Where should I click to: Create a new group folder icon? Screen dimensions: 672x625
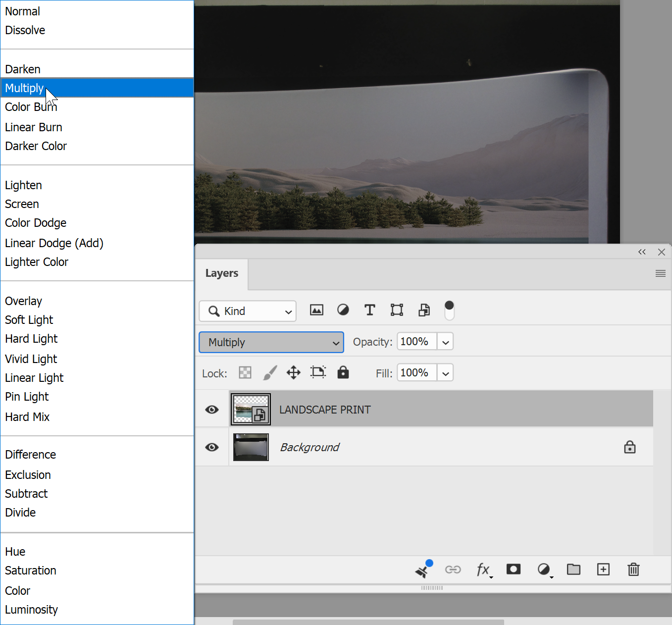click(x=573, y=569)
